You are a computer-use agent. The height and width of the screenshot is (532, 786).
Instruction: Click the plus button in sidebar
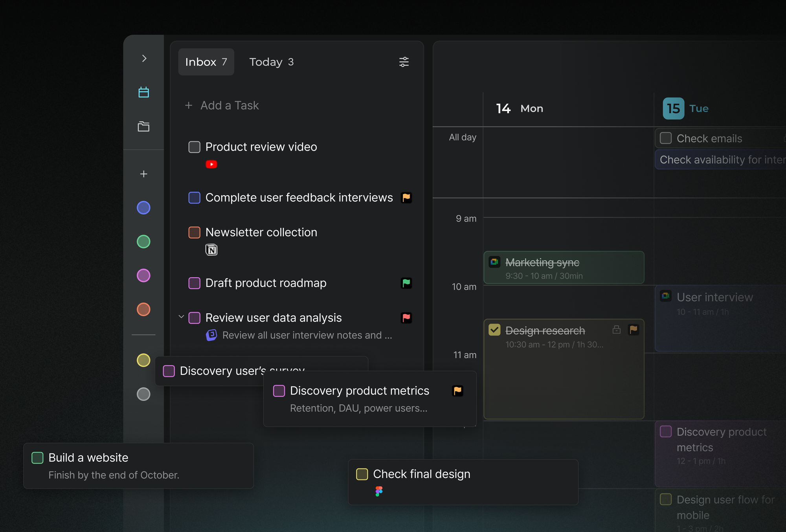[x=144, y=174]
